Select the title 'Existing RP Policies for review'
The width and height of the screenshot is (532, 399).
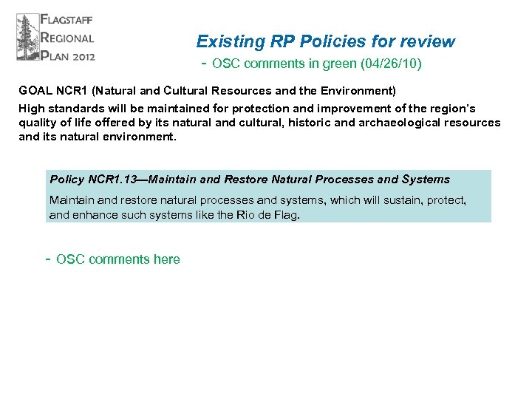(325, 41)
